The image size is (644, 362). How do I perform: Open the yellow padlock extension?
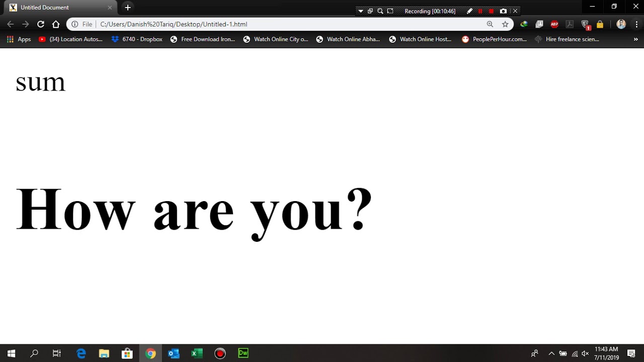(600, 24)
